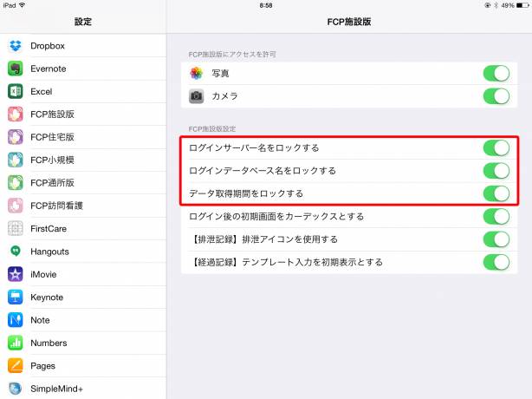The image size is (532, 399).
Task: Click the Numbers chart icon
Action: 15,343
